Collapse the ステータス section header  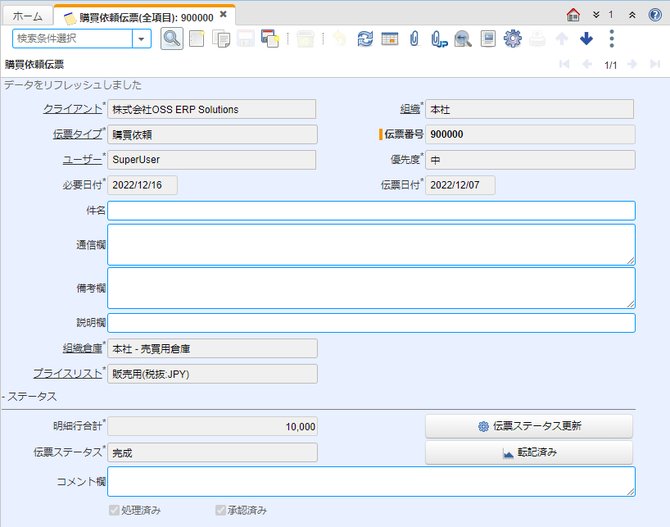click(x=29, y=397)
